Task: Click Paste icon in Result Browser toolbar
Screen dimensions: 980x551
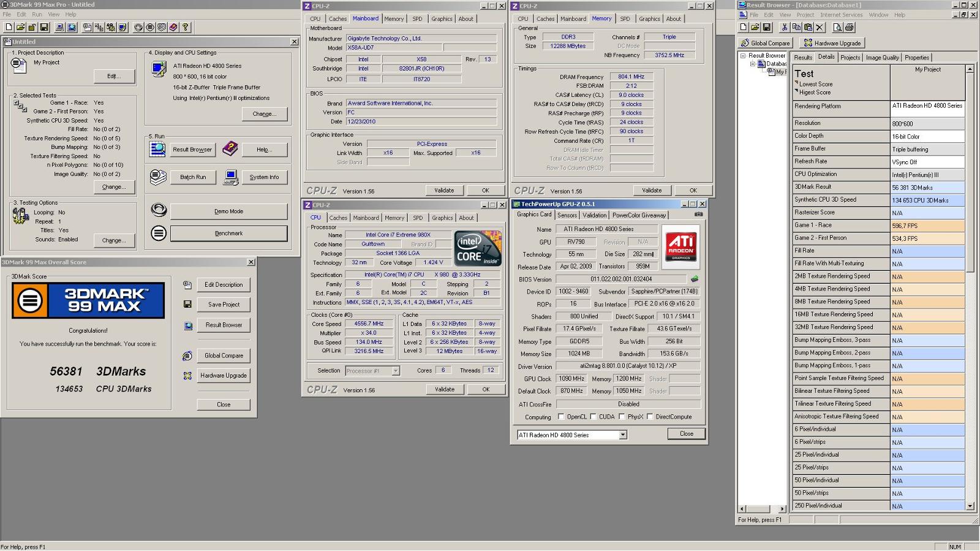Action: point(808,27)
